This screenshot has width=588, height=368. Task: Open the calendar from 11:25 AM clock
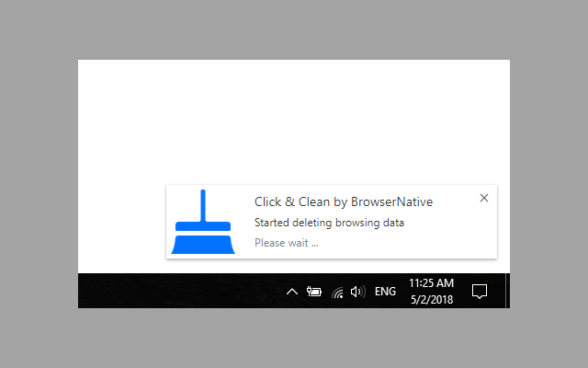coord(431,283)
